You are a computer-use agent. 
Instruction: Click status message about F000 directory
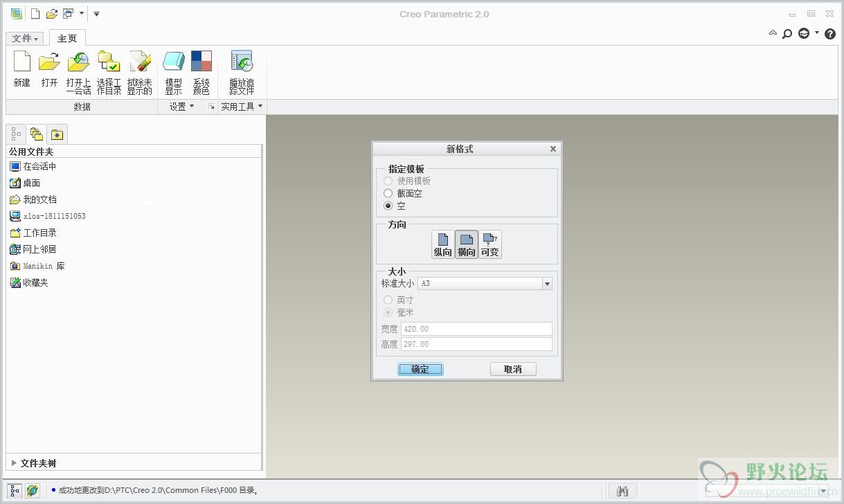[159, 491]
